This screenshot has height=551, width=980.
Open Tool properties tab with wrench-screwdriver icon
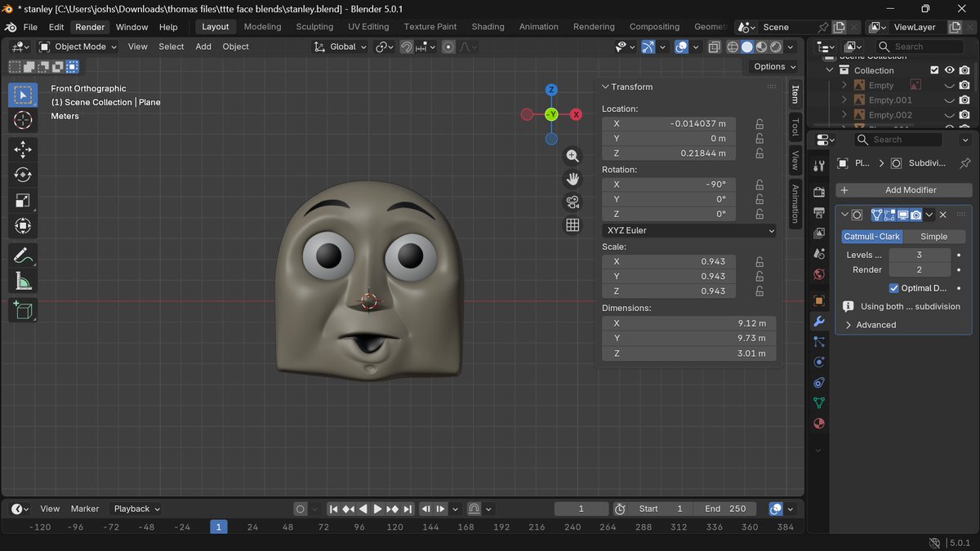point(819,167)
